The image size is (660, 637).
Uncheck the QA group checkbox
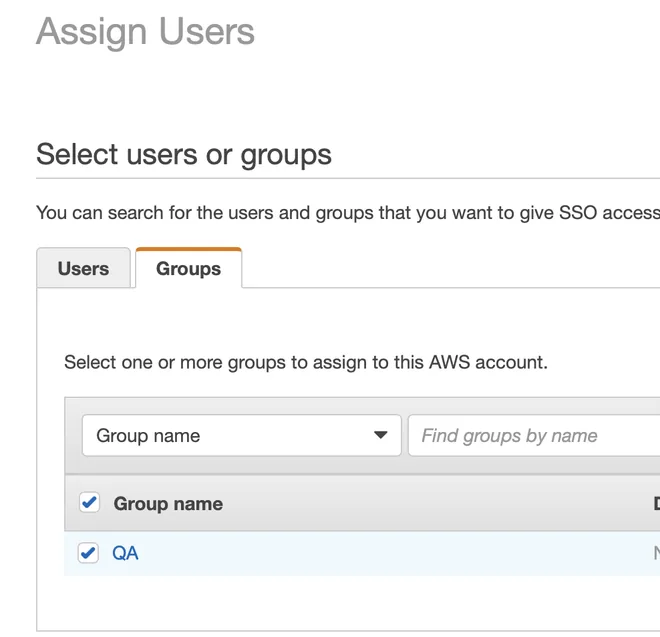(x=88, y=553)
